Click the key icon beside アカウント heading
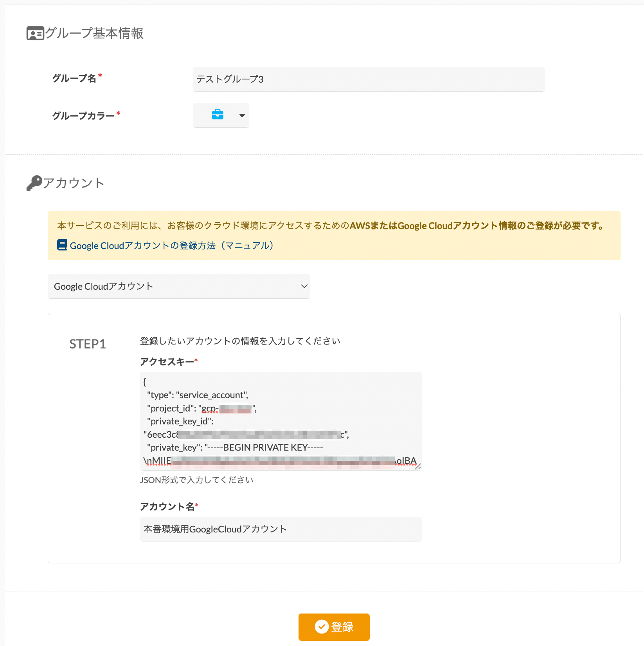 point(34,183)
